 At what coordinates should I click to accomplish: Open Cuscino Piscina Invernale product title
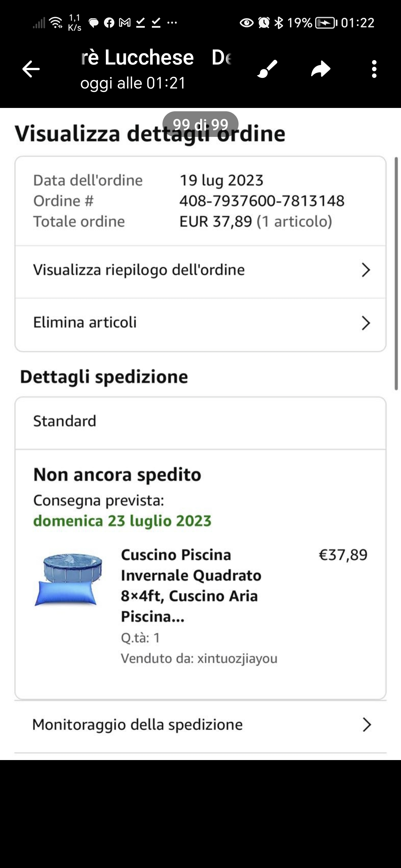coord(191,585)
